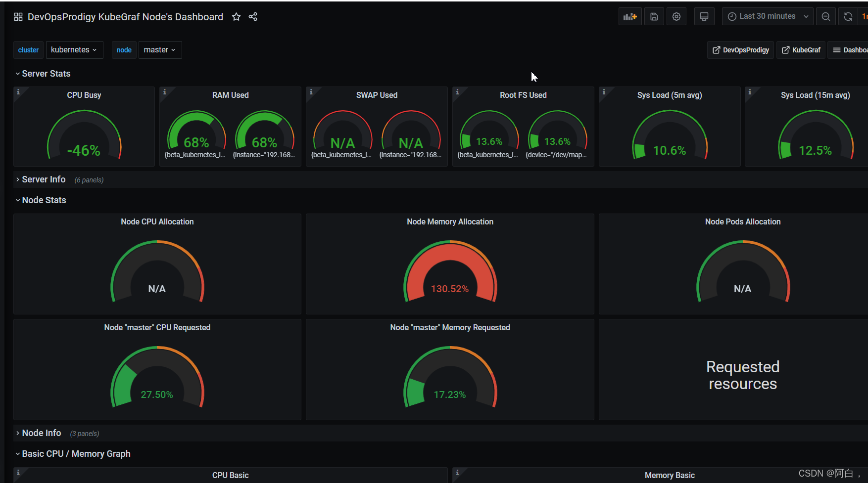Share the dashboard via share icon

[x=253, y=17]
